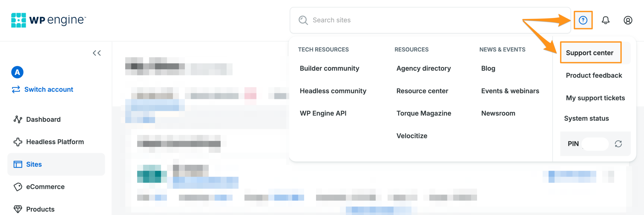Click the account avatar letter A
Viewport: 644px width, 215px height.
click(x=17, y=72)
